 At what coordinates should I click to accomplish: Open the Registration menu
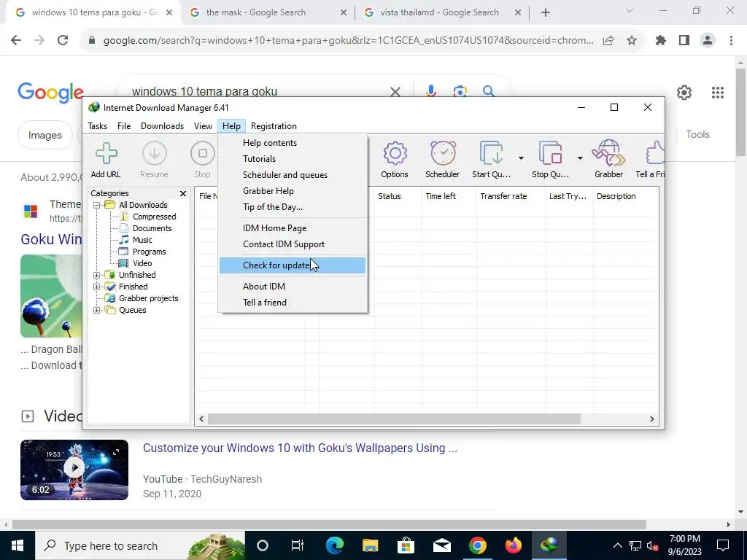[274, 126]
